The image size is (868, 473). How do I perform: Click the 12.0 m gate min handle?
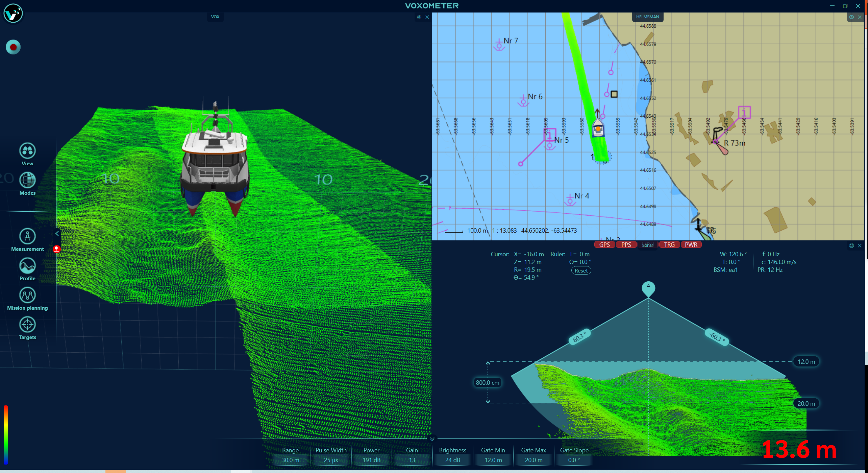[806, 362]
